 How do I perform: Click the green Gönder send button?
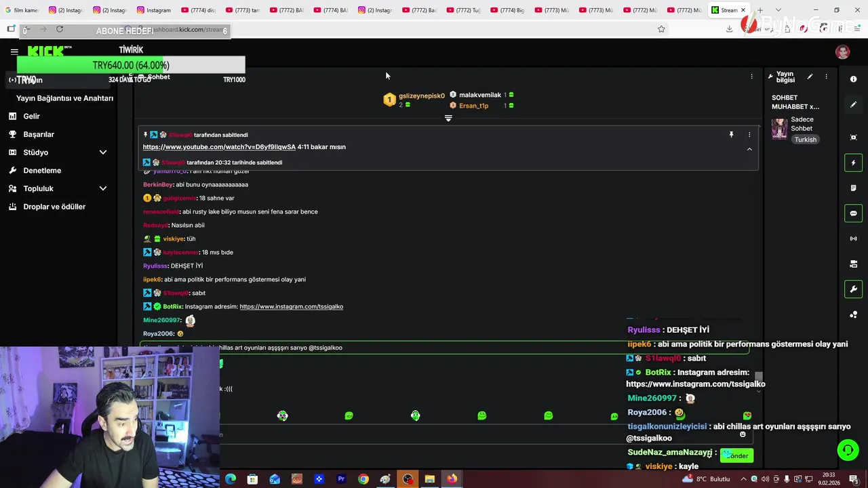(737, 455)
